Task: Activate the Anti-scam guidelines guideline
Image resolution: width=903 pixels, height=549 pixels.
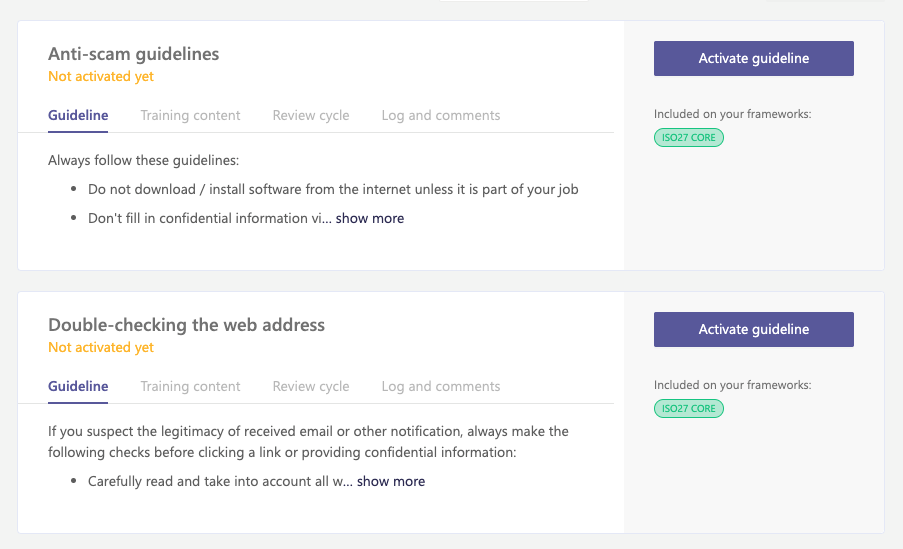Action: (x=753, y=58)
